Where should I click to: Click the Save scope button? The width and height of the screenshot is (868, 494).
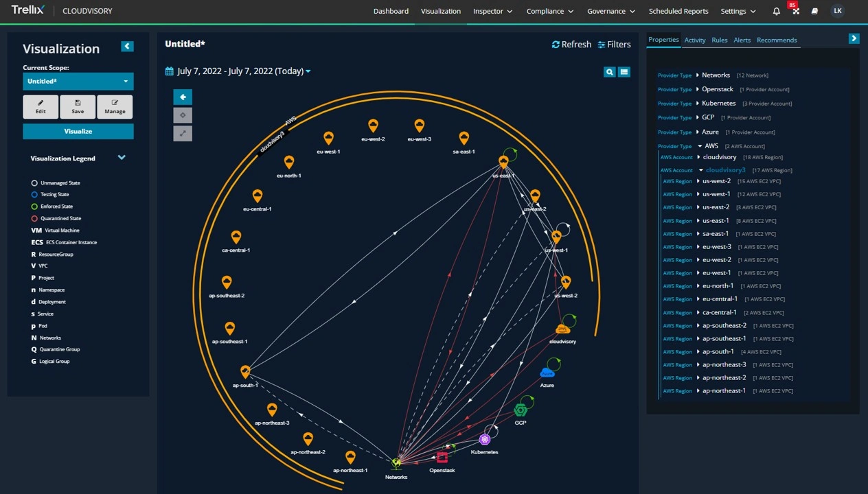78,107
